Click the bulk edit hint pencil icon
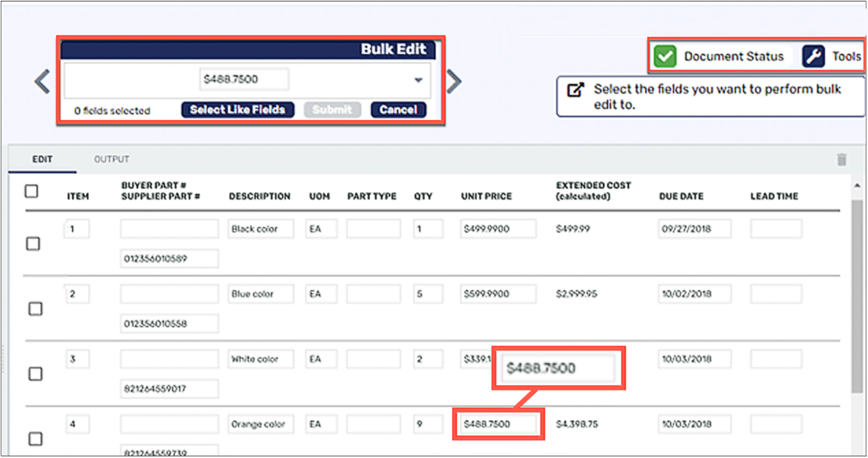 (x=575, y=90)
